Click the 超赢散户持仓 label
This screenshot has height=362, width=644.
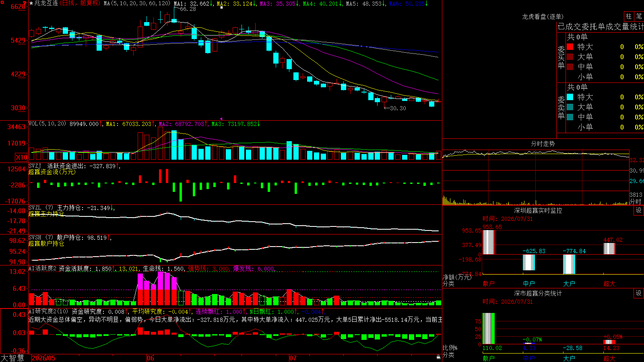(x=46, y=243)
